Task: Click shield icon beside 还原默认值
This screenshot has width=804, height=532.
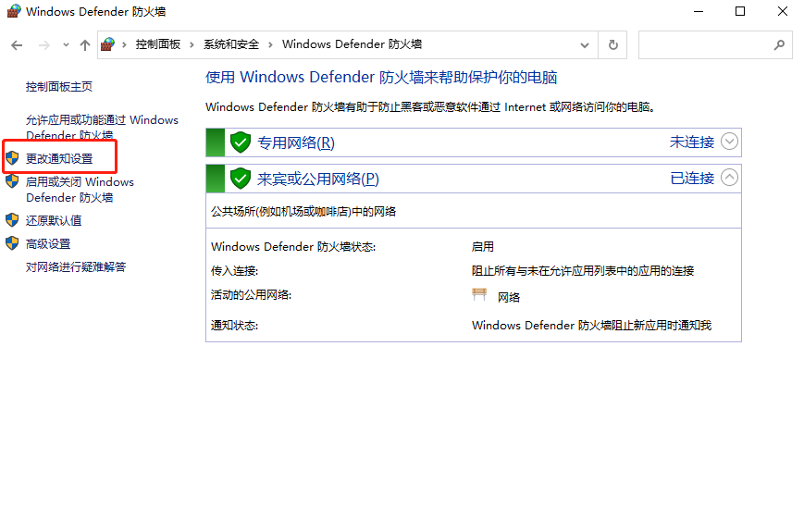Action: (x=12, y=220)
